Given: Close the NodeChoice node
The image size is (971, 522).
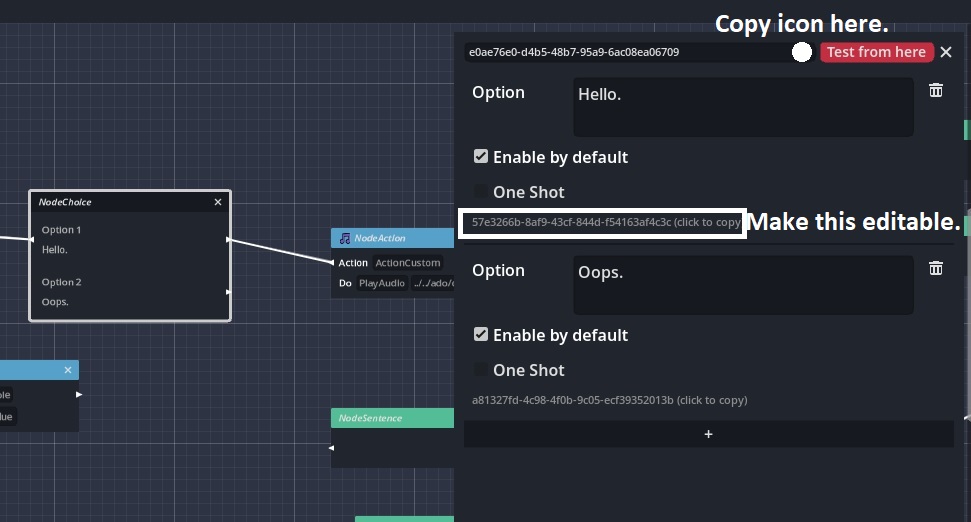Looking at the screenshot, I should coord(218,202).
